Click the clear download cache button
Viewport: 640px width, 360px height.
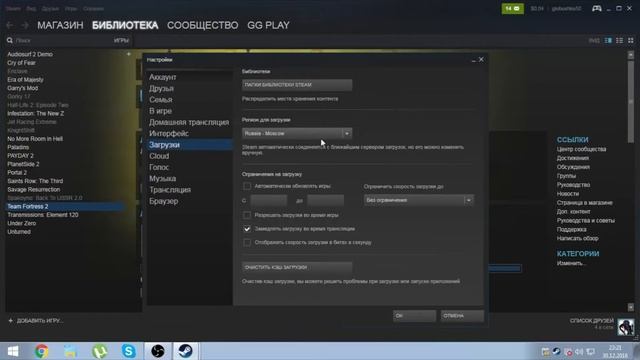(x=297, y=267)
